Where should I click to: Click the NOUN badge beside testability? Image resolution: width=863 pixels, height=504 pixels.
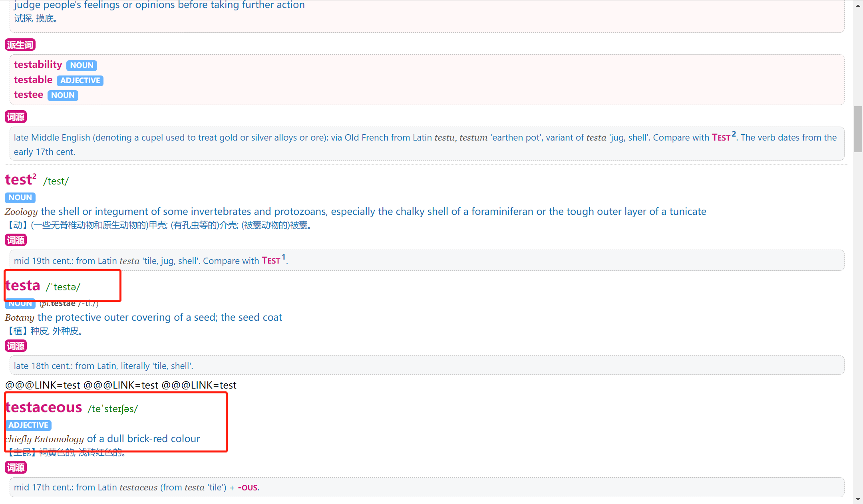pyautogui.click(x=82, y=65)
